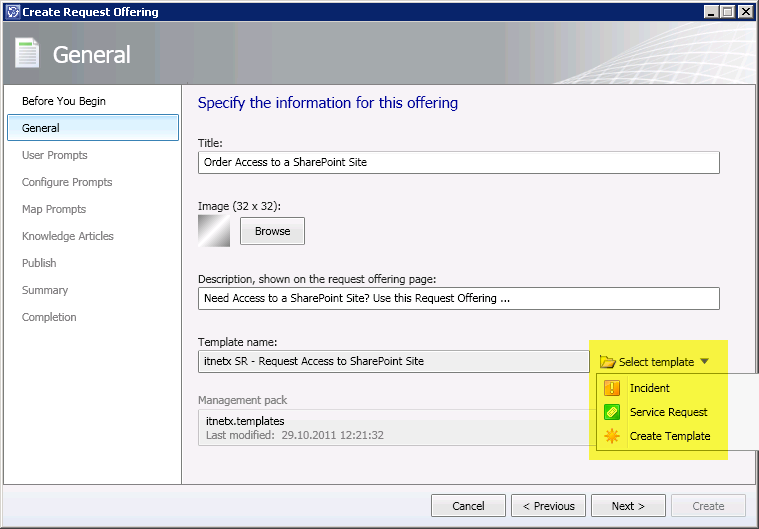Click into the Title text field
This screenshot has height=529, width=759.
[459, 162]
